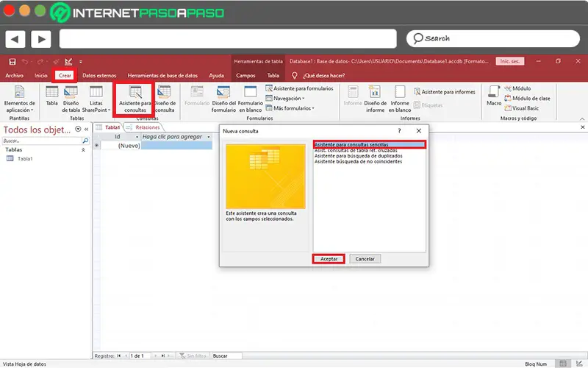Open Listas SharePoint menu
This screenshot has width=588, height=368.
click(96, 99)
